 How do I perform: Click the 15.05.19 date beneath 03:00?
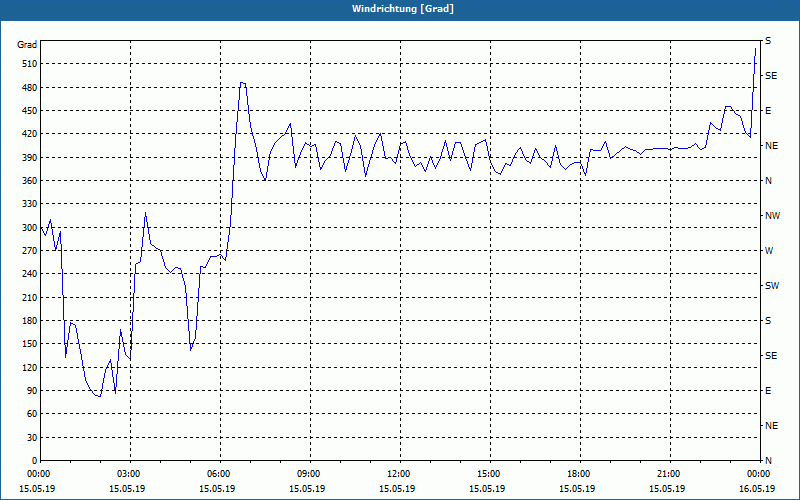tap(128, 488)
